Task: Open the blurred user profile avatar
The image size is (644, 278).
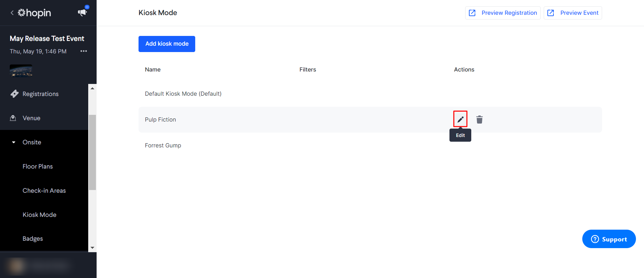Action: click(16, 266)
